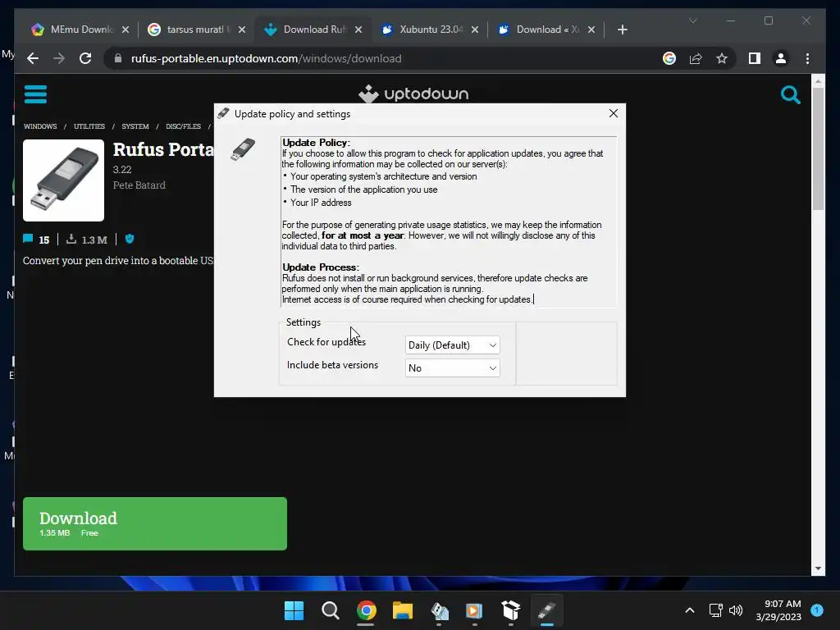This screenshot has width=840, height=630.
Task: Toggle the Chrome side panel
Action: pyautogui.click(x=755, y=58)
